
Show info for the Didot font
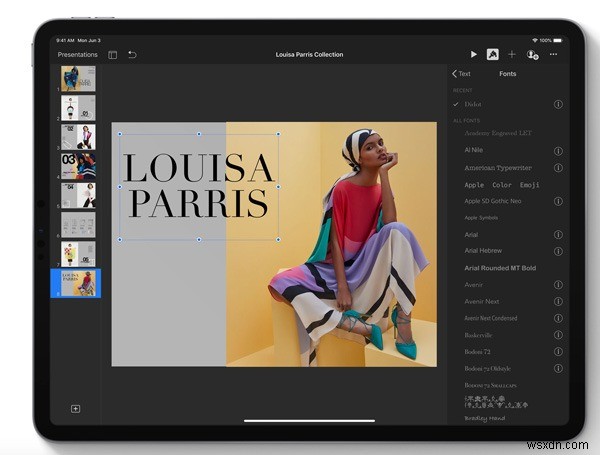coord(558,104)
